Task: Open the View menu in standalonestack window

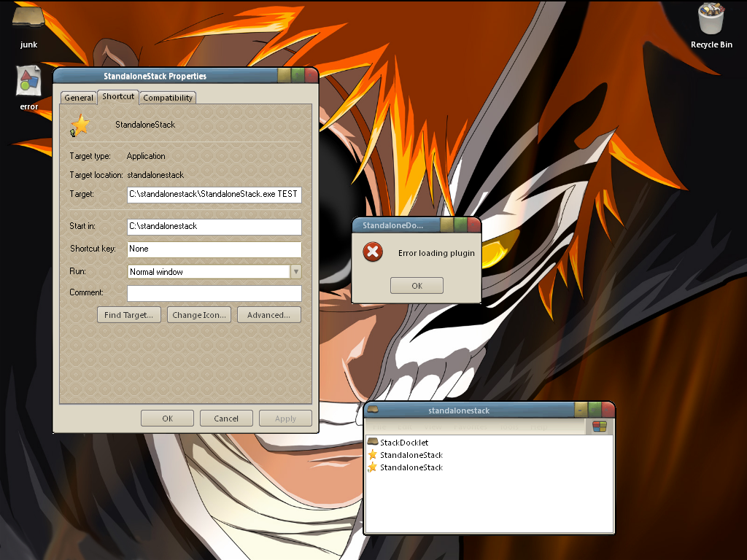Action: 433,427
